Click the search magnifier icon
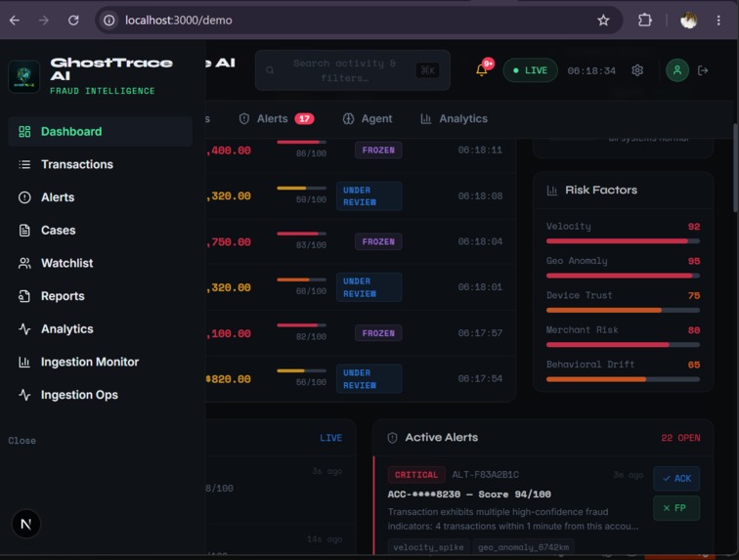The image size is (739, 560). click(x=270, y=70)
